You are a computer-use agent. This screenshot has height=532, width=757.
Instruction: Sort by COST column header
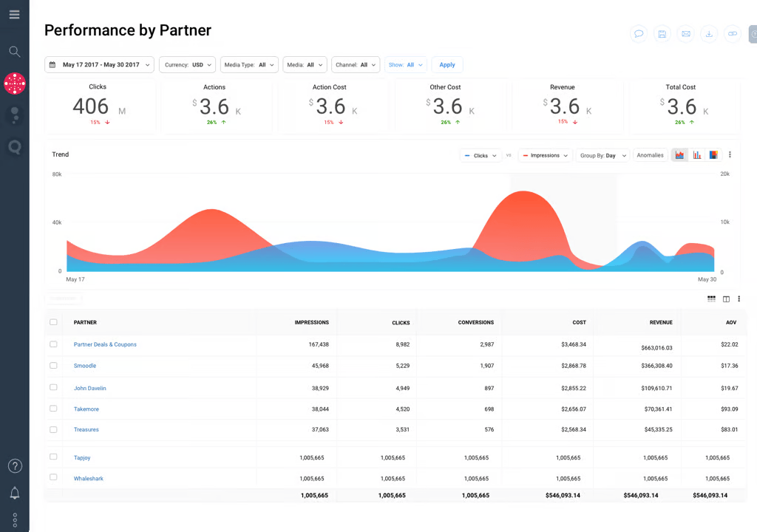pyautogui.click(x=579, y=322)
